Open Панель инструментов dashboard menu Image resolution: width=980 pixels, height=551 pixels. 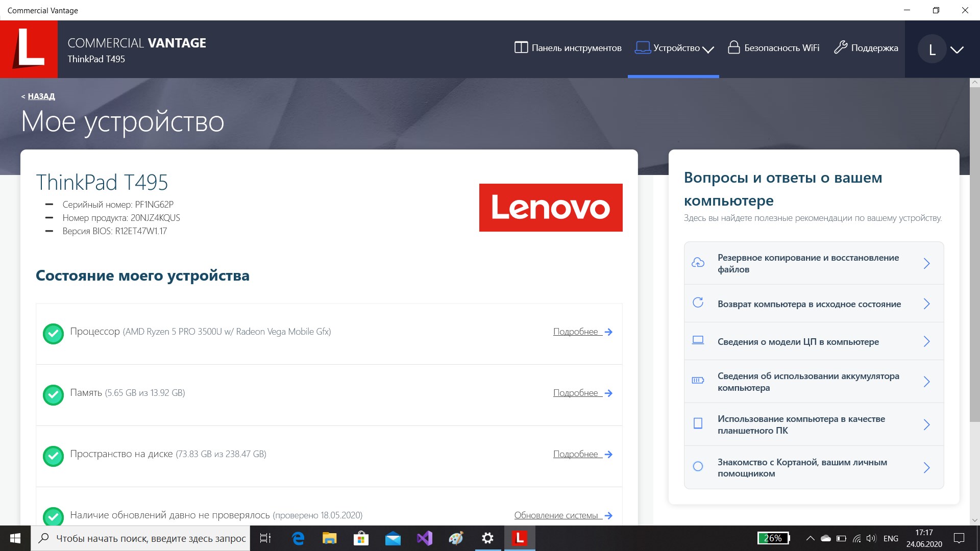pyautogui.click(x=568, y=48)
